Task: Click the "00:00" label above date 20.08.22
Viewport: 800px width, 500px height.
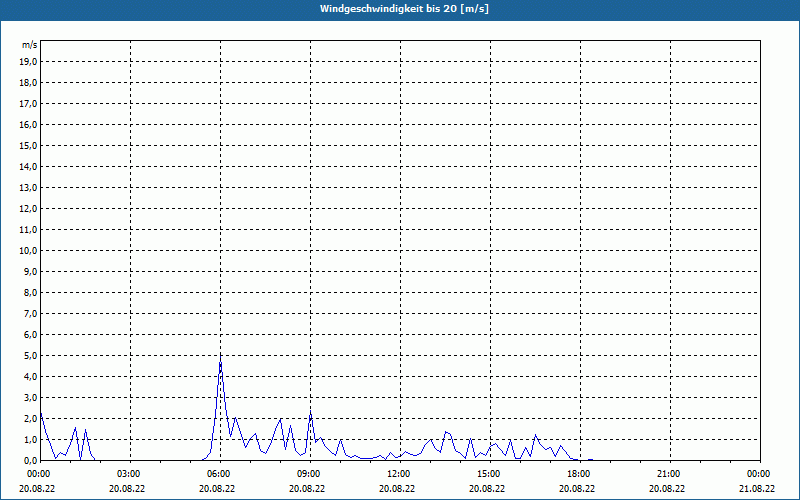Action: pos(37,474)
